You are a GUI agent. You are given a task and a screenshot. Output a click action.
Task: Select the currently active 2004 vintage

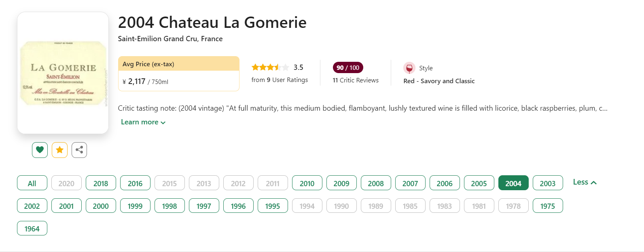coord(513,183)
